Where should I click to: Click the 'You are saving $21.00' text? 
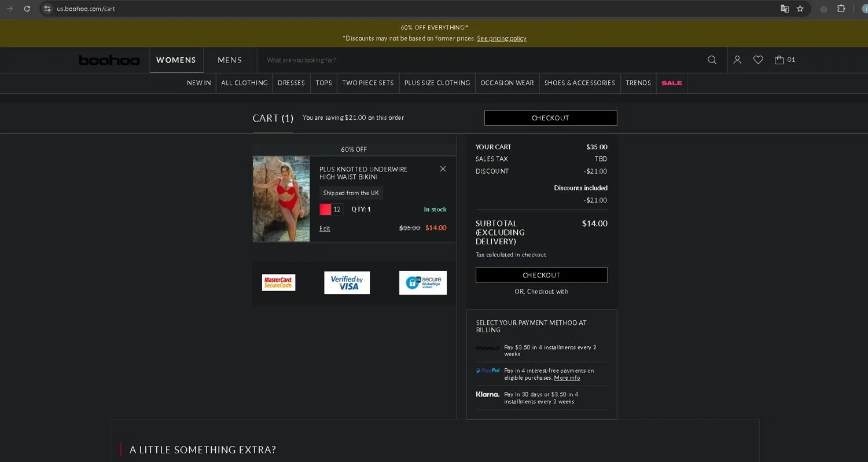pos(353,118)
